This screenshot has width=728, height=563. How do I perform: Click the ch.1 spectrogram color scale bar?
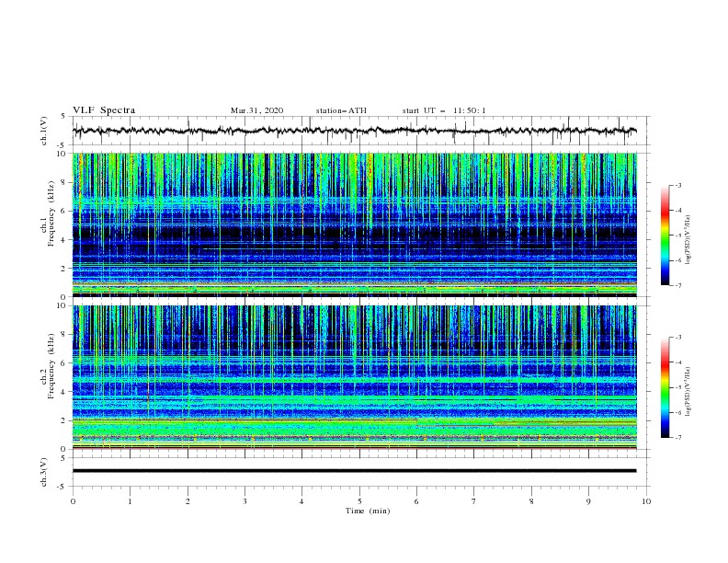pos(665,236)
